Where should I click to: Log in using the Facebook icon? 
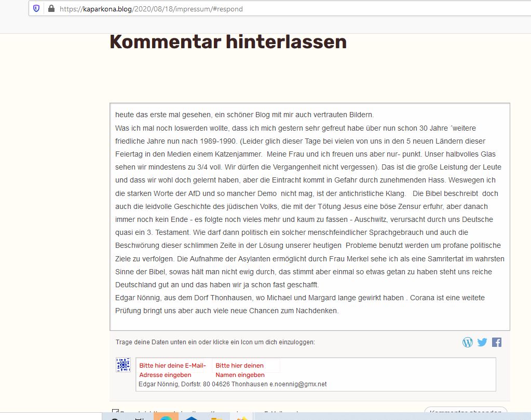pyautogui.click(x=497, y=342)
